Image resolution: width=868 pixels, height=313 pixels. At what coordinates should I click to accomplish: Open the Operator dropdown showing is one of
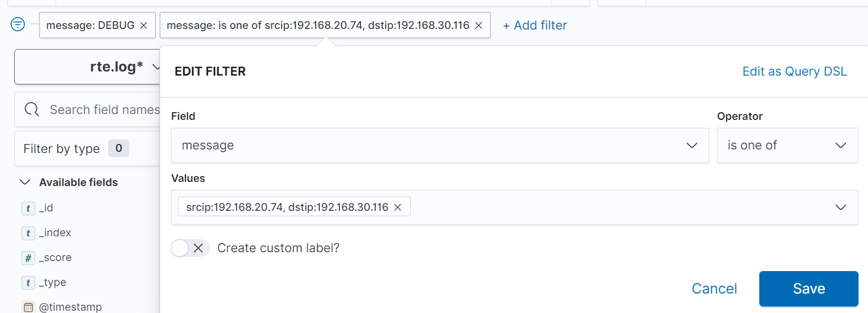coord(787,145)
